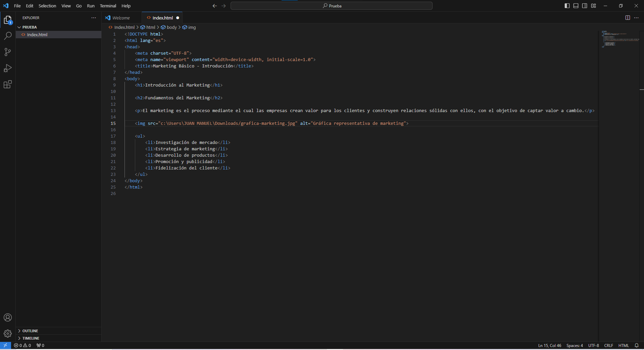
Task: Open editor More Actions ellipsis
Action: tap(636, 18)
